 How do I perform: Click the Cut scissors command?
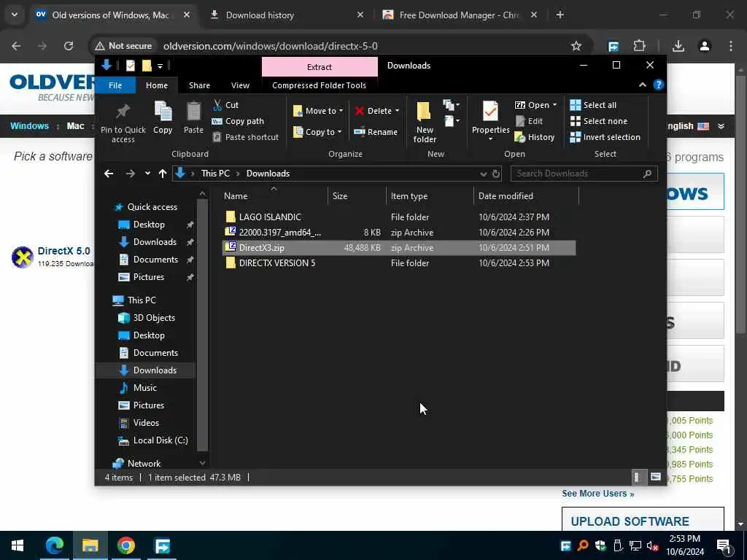225,105
